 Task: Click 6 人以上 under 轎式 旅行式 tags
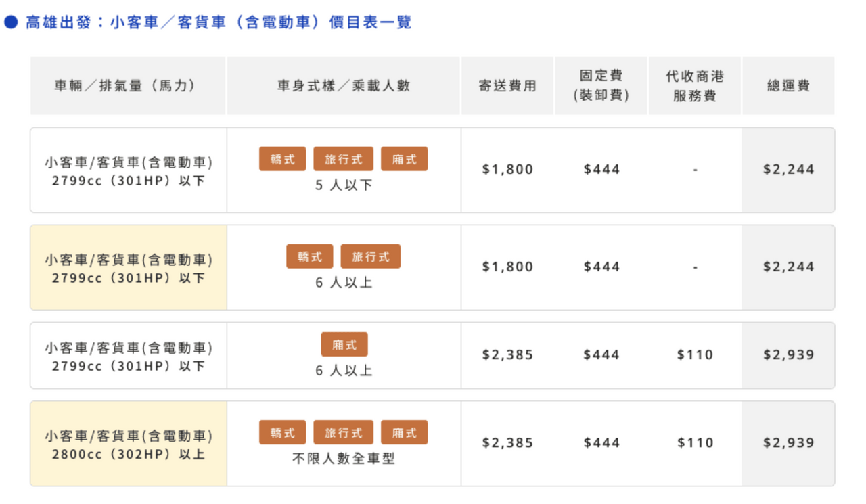[344, 283]
